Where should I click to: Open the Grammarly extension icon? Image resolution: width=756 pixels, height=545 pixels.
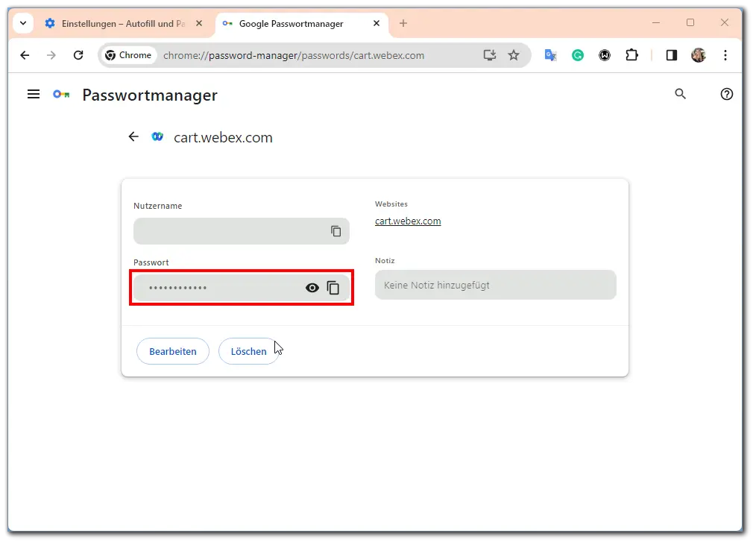(x=578, y=55)
